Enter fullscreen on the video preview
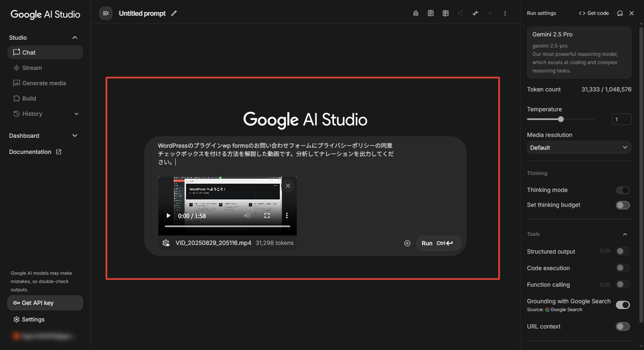 [x=267, y=216]
